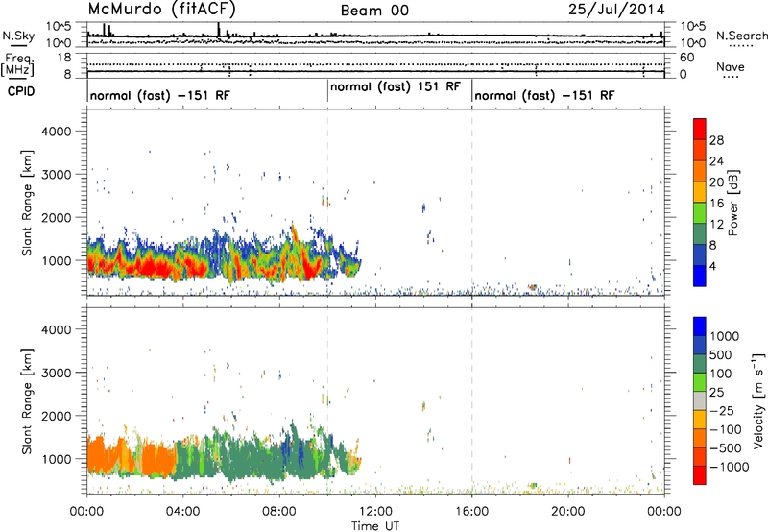Click the '12:00' time tick label

coord(375,512)
